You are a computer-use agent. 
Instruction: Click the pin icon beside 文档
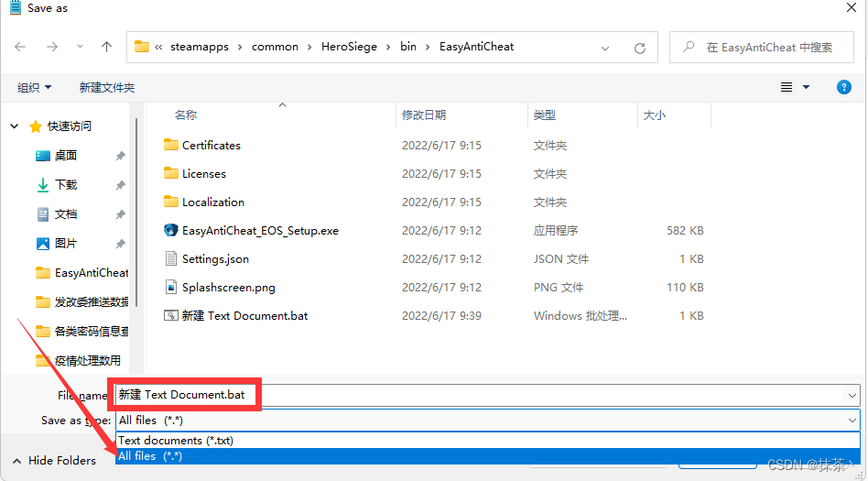[x=120, y=214]
